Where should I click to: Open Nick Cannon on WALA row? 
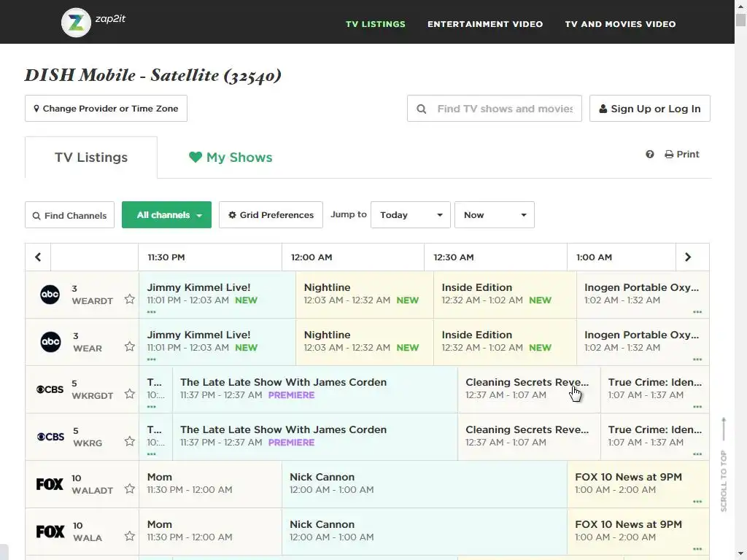pos(425,532)
